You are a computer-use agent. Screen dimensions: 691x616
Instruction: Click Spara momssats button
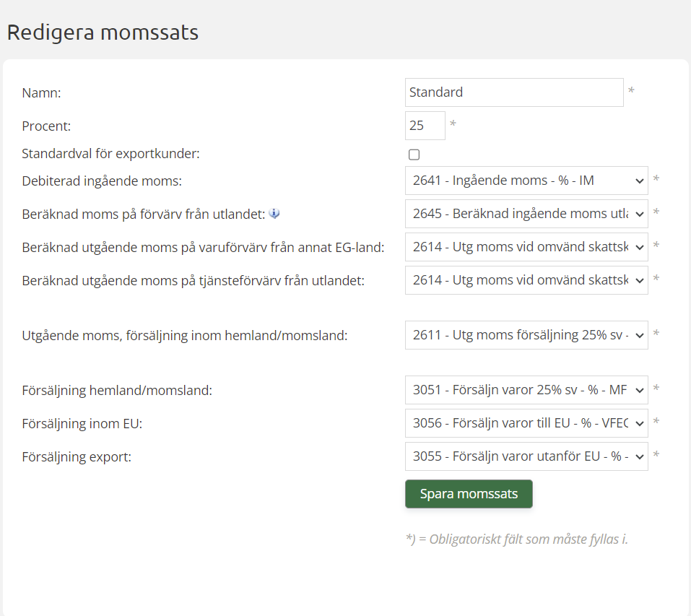(x=469, y=494)
